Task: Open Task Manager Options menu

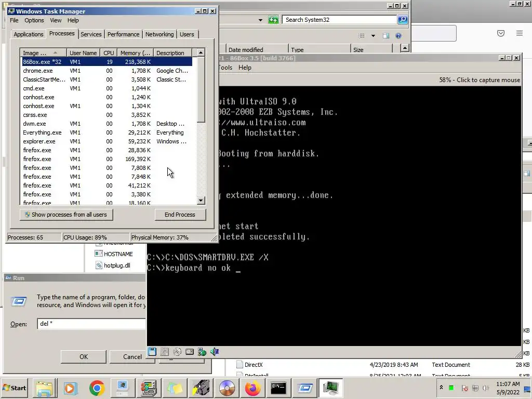Action: (34, 20)
